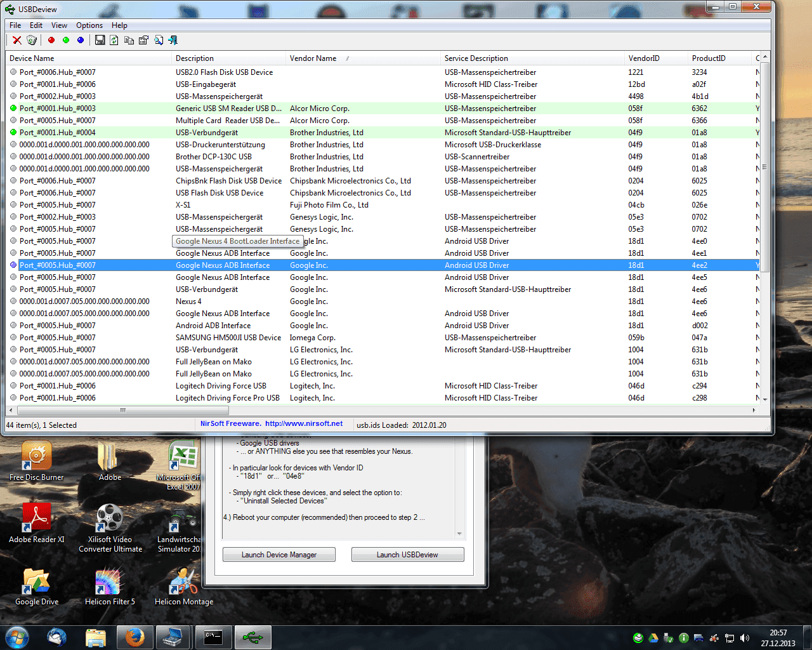Screen dimensions: 812x650
Task: Click the properties toolbar icon
Action: [x=143, y=40]
